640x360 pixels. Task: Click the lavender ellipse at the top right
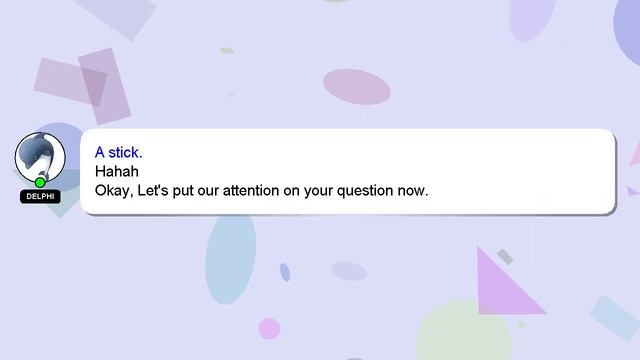pyautogui.click(x=532, y=18)
